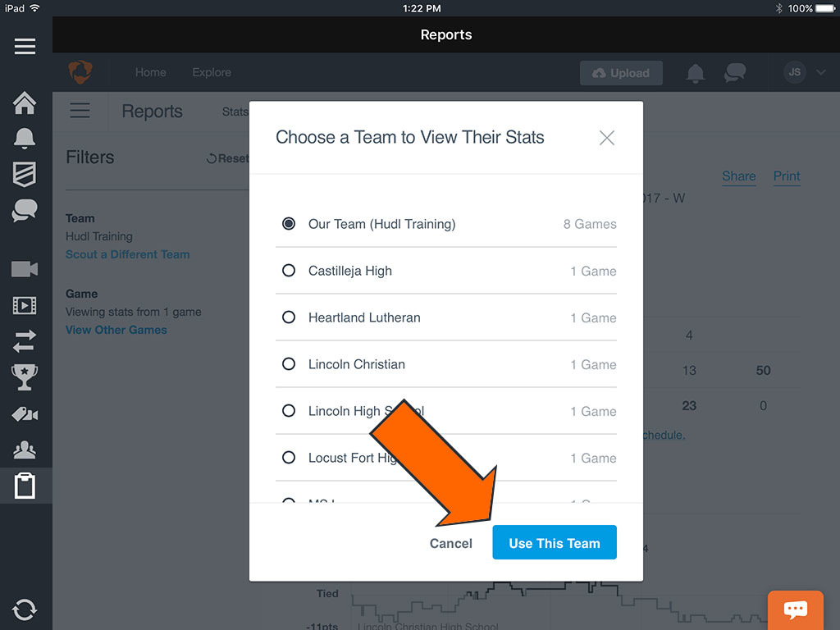Open notifications bell in left sidebar
The image size is (840, 630).
click(25, 138)
